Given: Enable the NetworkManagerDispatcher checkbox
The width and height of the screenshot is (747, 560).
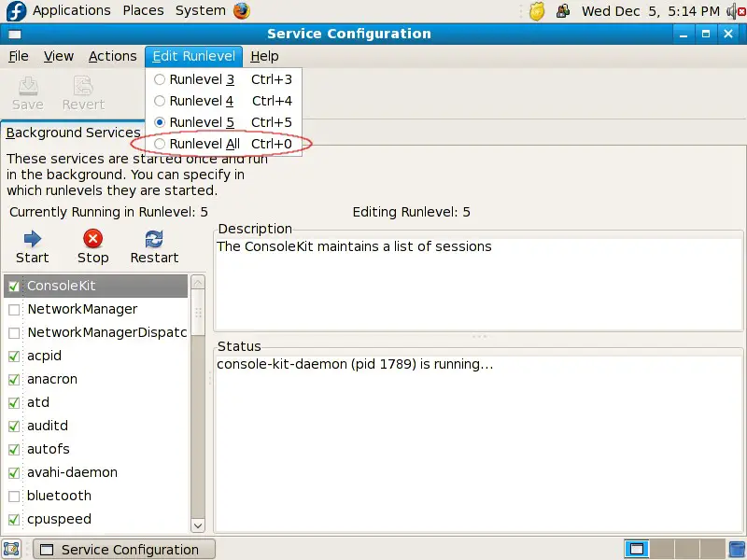Looking at the screenshot, I should pos(14,333).
